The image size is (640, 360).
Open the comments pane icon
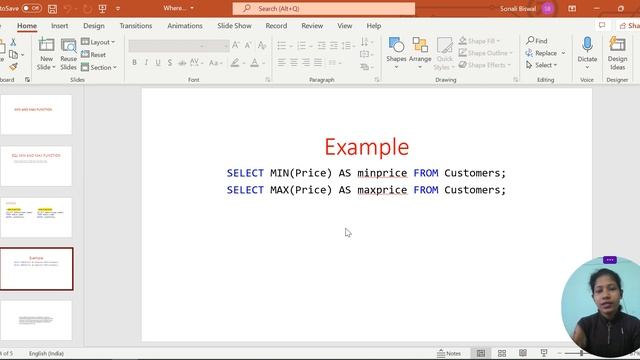click(602, 25)
